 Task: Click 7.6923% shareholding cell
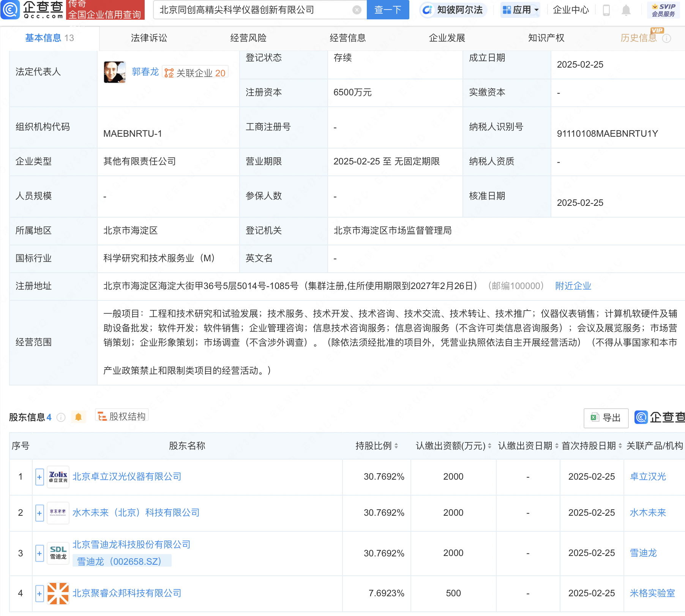click(x=376, y=593)
